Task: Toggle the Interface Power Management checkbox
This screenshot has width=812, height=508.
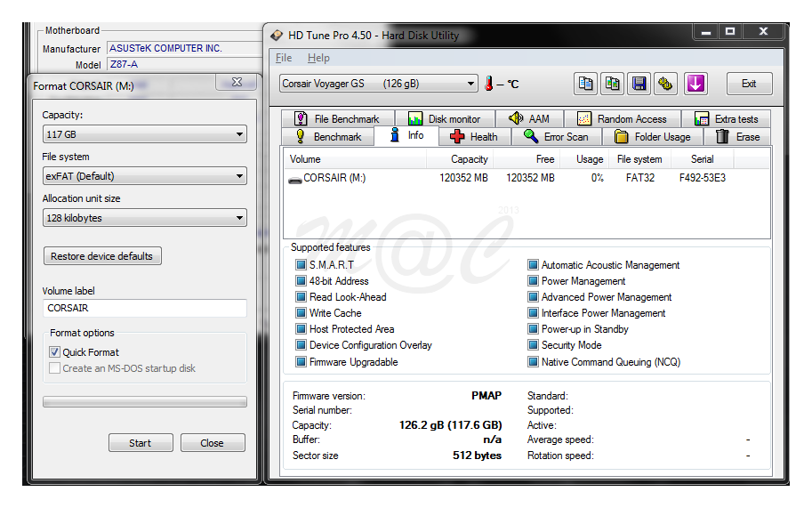Action: 533,313
